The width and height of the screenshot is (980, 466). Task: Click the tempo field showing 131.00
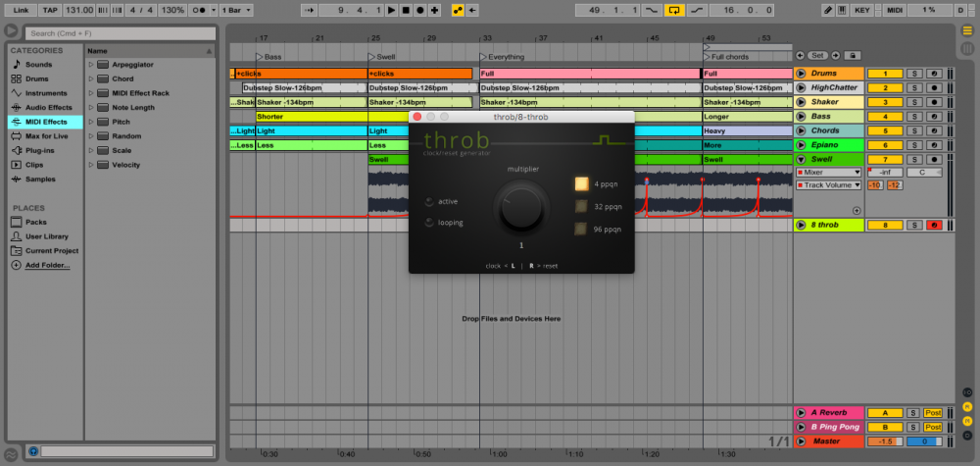79,10
